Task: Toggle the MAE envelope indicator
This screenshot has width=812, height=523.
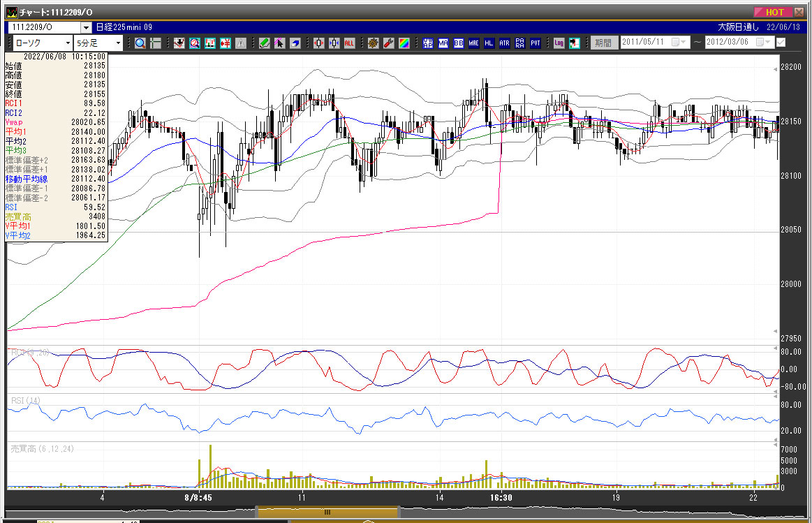Action: [x=474, y=43]
